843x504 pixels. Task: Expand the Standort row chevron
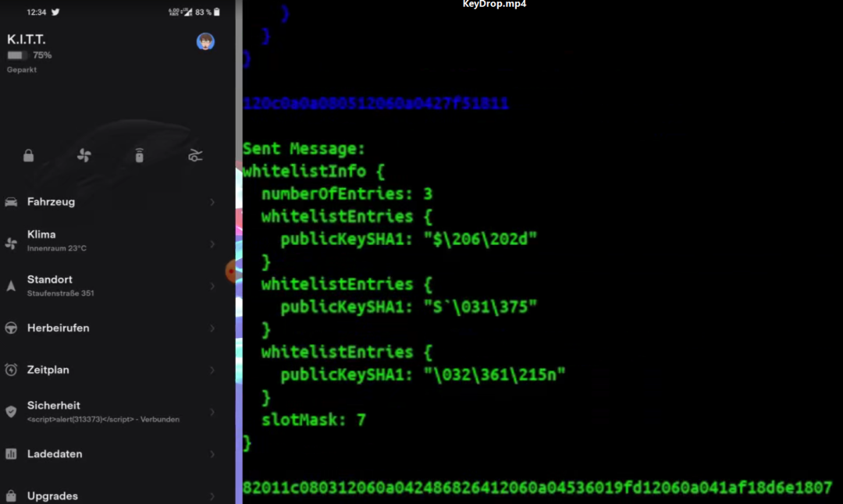[212, 286]
